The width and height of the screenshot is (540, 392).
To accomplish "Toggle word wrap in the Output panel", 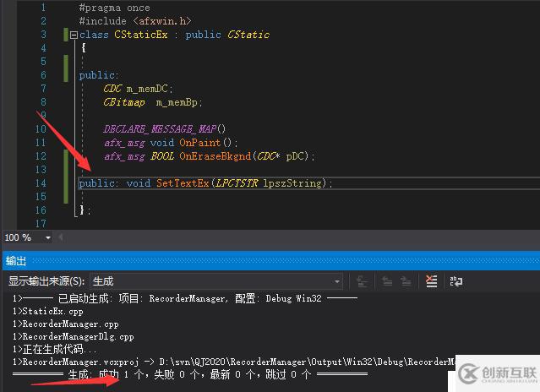I will (x=456, y=281).
